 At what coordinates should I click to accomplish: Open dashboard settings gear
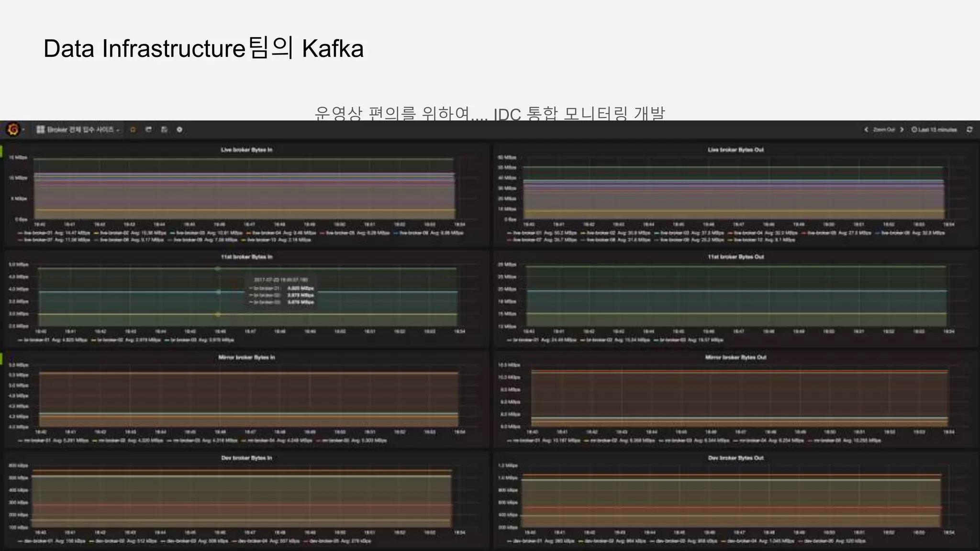pos(179,130)
